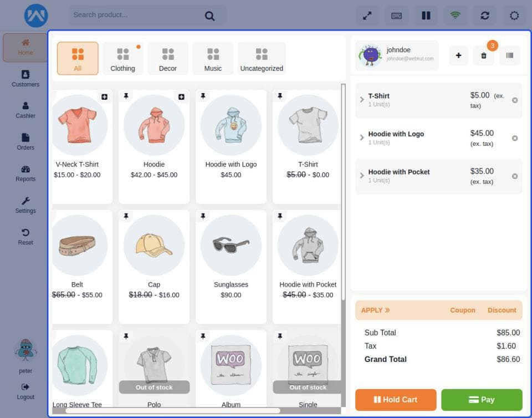Click the Hold Cart button

(x=396, y=400)
